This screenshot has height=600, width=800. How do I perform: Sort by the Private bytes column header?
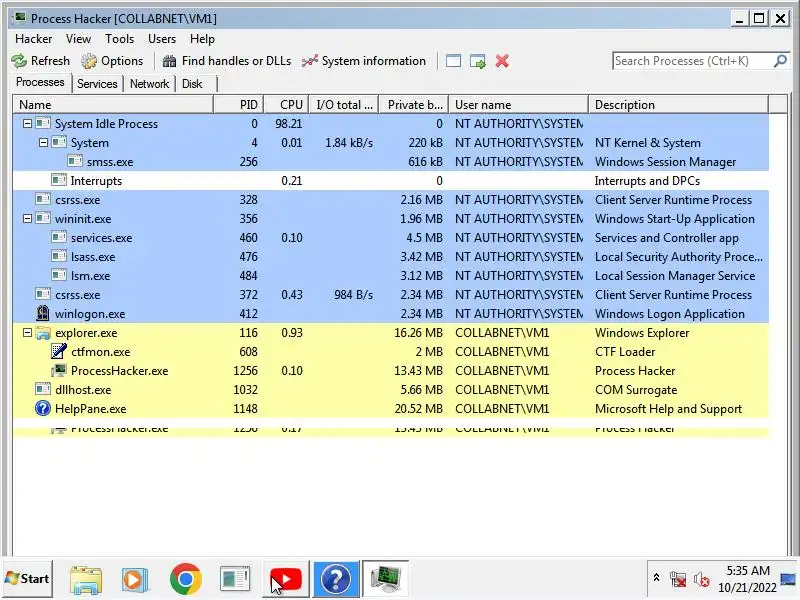coord(414,105)
